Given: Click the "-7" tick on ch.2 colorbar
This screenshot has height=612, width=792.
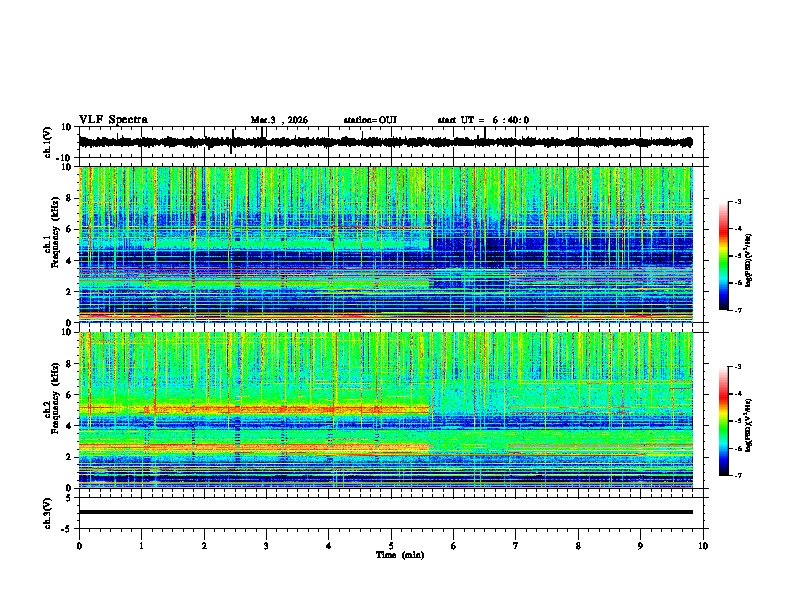Looking at the screenshot, I should tap(737, 475).
